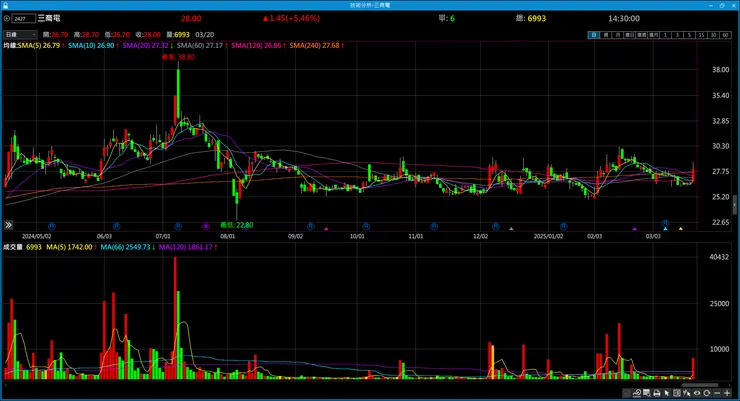Viewport: 740px width, 401px height.
Task: Select the 3-minute interval tab
Action: 677,35
